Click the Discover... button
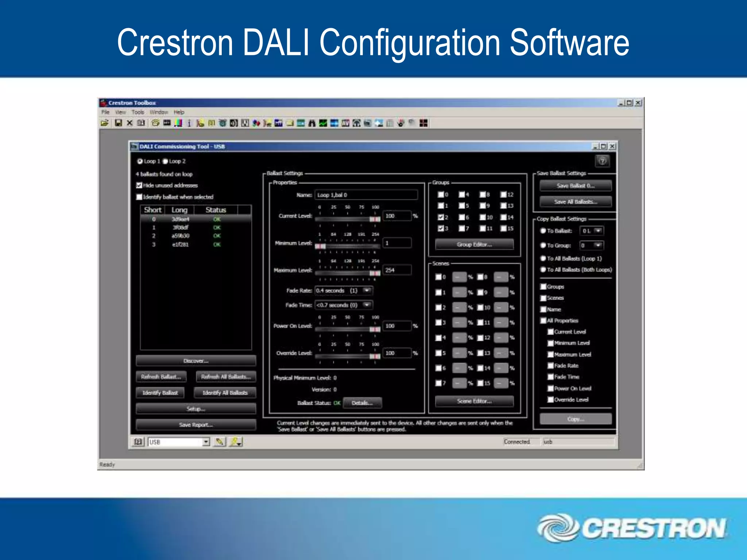747x560 pixels. 196,361
